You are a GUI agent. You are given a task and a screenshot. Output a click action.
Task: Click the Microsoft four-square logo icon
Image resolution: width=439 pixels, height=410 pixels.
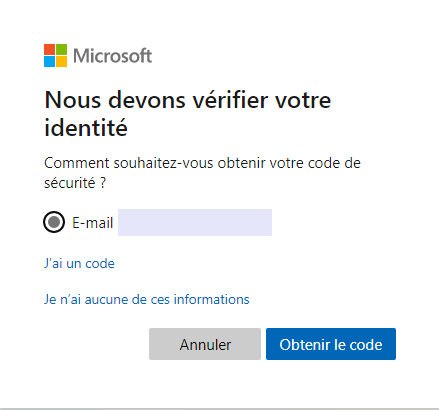point(55,55)
